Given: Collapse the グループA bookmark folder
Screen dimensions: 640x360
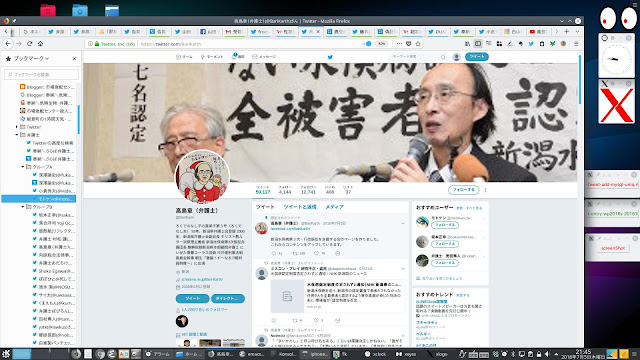Looking at the screenshot, I should [x=23, y=167].
